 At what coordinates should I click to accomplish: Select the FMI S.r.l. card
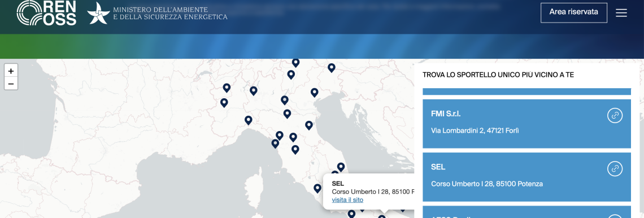[526, 124]
